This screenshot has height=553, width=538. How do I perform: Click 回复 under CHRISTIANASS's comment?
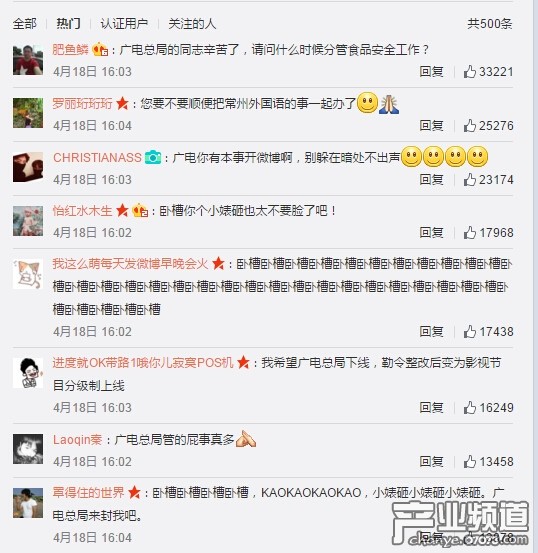[431, 180]
